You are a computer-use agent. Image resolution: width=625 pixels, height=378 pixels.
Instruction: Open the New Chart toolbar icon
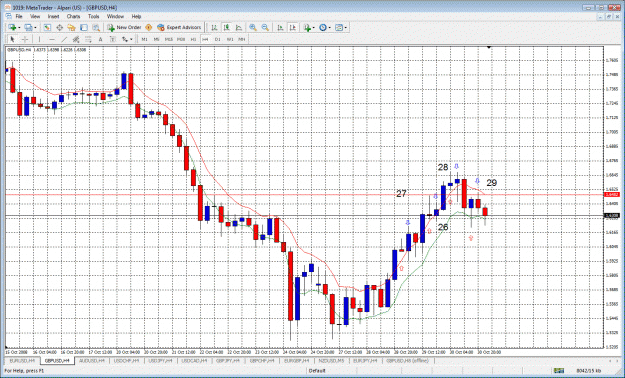pyautogui.click(x=12, y=28)
